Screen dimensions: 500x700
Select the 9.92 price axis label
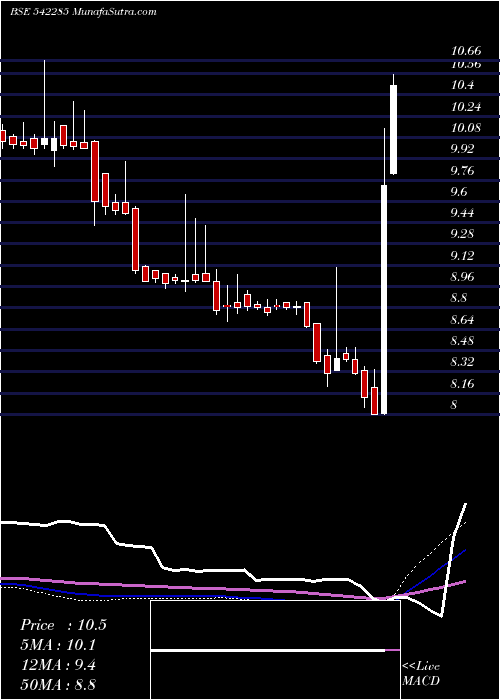463,149
